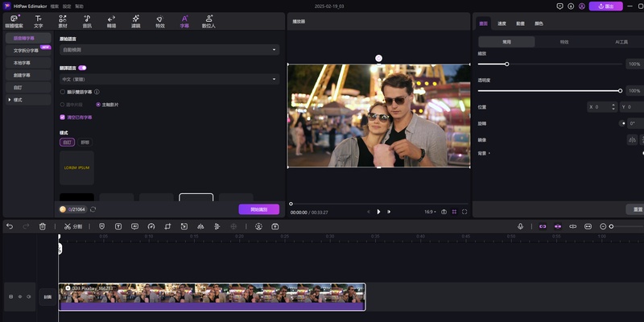Viewport: 644px width, 322px height.
Task: Click the microphone record icon above timeline
Action: tap(521, 226)
